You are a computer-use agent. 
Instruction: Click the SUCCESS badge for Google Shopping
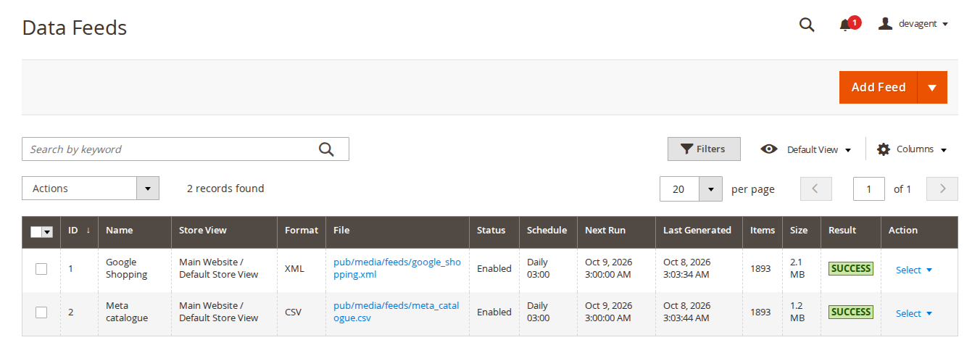pyautogui.click(x=851, y=268)
